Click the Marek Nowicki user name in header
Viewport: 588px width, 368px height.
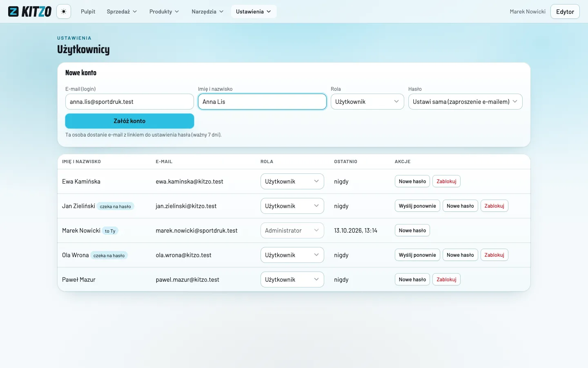coord(528,11)
